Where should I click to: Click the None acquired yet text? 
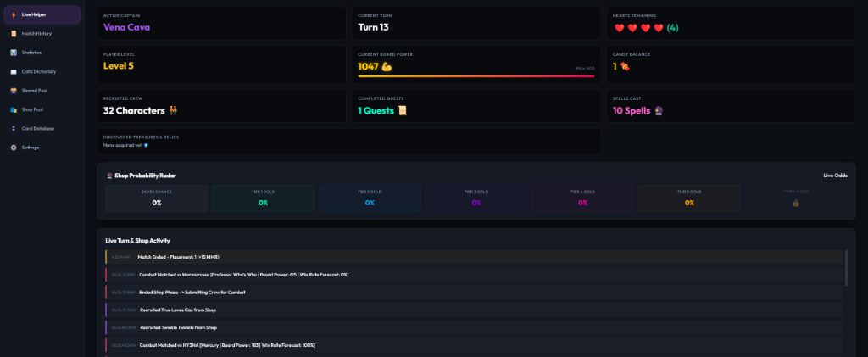coord(122,146)
